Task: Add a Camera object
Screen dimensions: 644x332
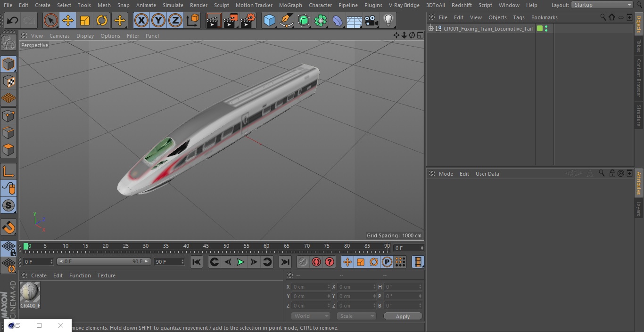Action: tap(372, 20)
